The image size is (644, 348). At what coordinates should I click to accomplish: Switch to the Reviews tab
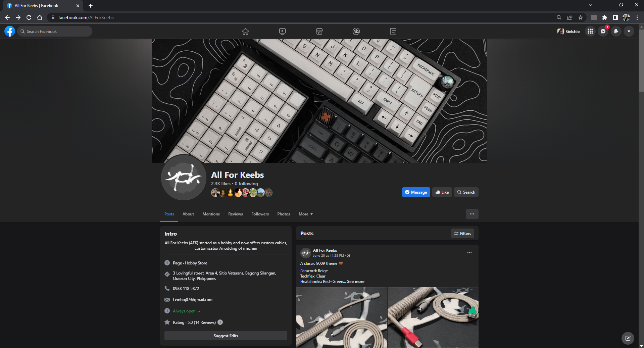pyautogui.click(x=235, y=214)
